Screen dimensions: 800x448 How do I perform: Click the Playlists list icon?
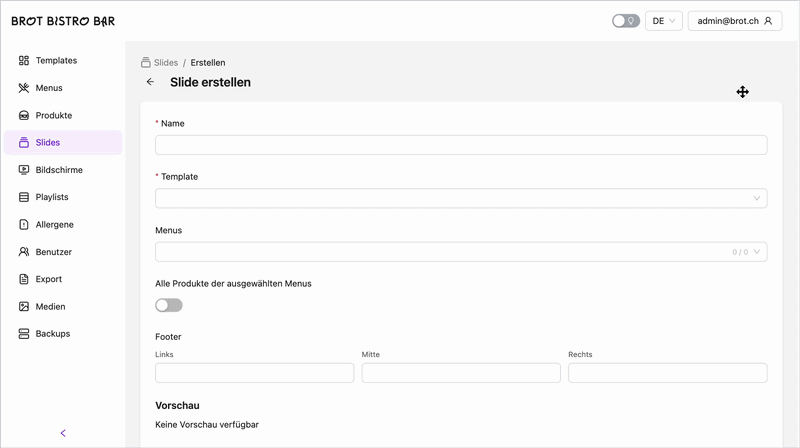pos(23,197)
